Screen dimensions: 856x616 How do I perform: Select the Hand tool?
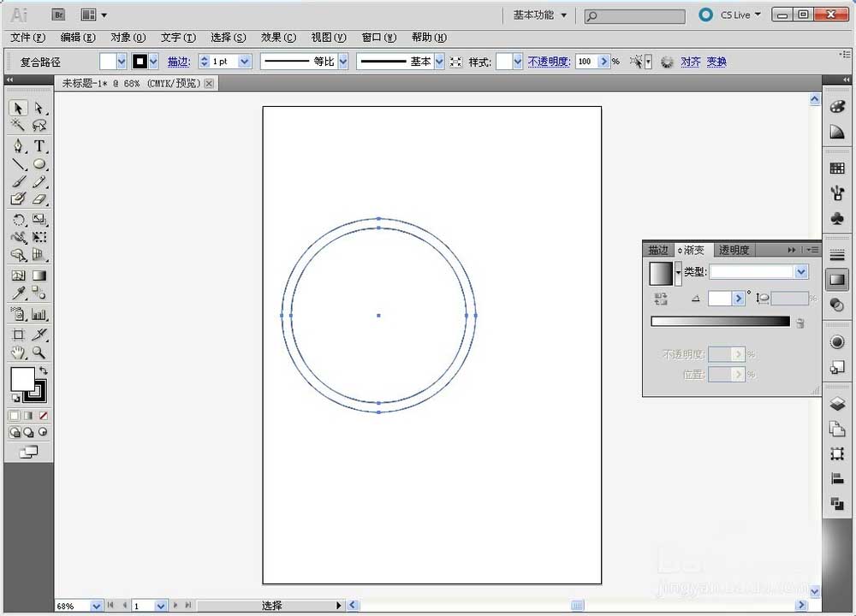(x=18, y=352)
